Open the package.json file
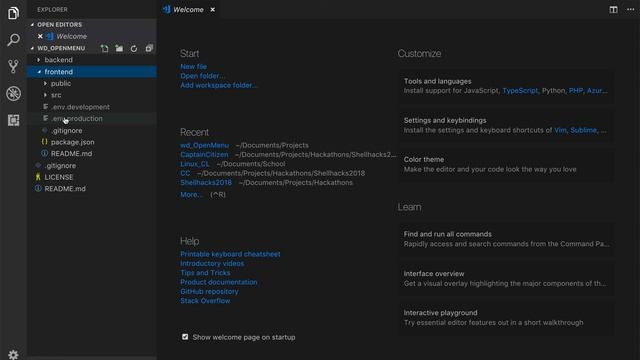640x360 pixels. (92, 142)
